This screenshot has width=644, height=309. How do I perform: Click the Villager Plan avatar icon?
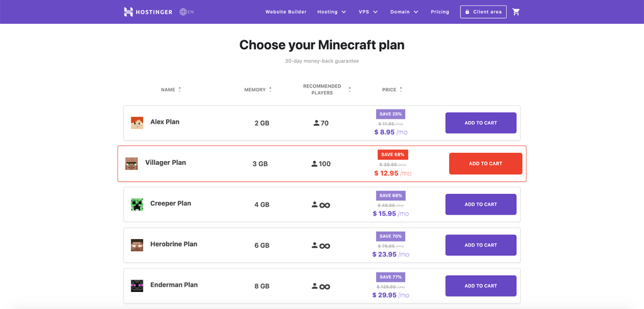pos(131,164)
